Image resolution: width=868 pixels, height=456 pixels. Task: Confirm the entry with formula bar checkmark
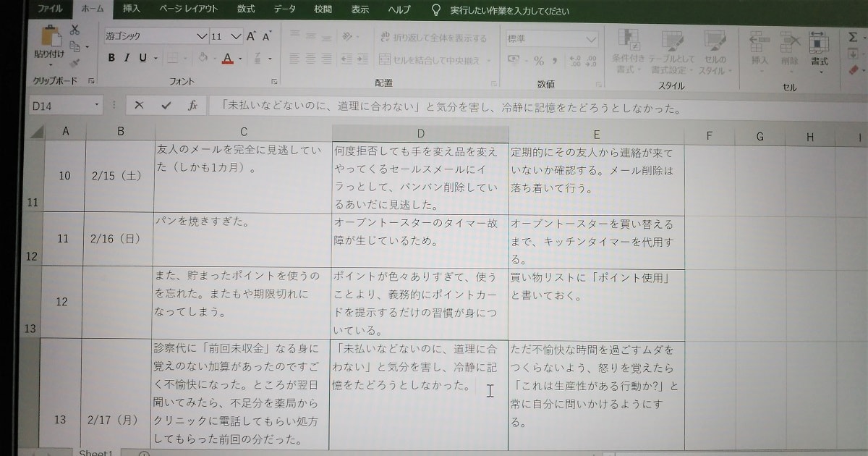pos(166,106)
